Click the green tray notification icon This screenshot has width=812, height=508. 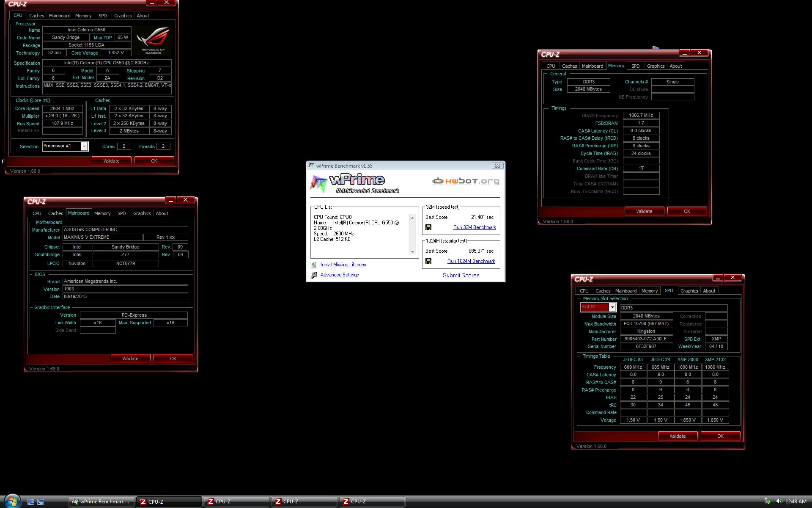[768, 501]
